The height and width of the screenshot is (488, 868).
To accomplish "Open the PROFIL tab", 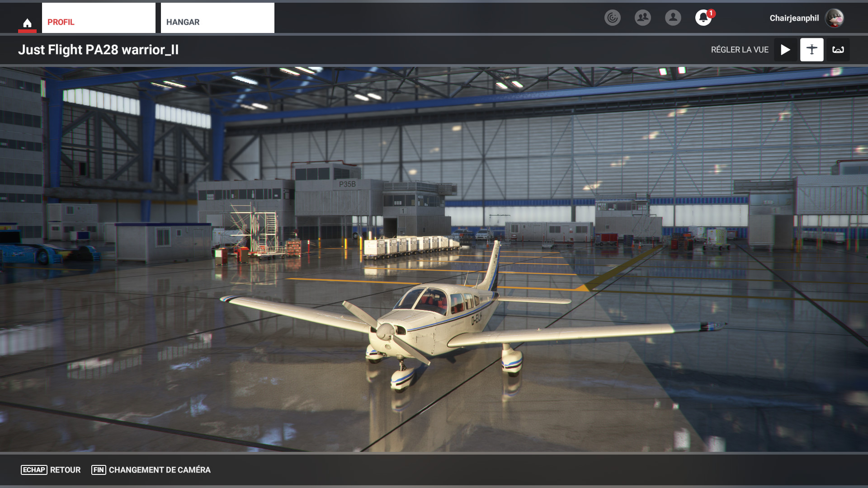I will click(x=99, y=18).
